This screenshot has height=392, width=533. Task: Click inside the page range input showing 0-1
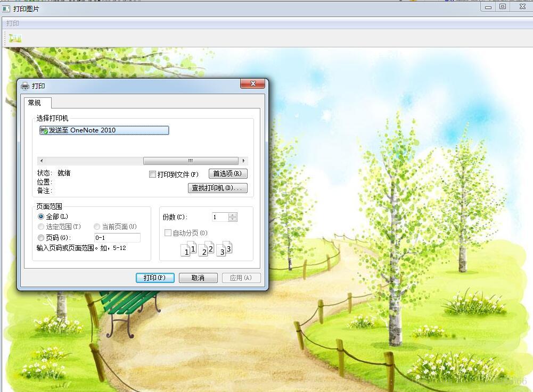click(118, 238)
